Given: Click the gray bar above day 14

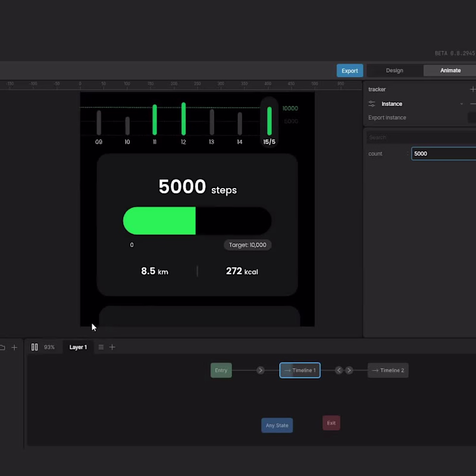Looking at the screenshot, I should point(240,124).
